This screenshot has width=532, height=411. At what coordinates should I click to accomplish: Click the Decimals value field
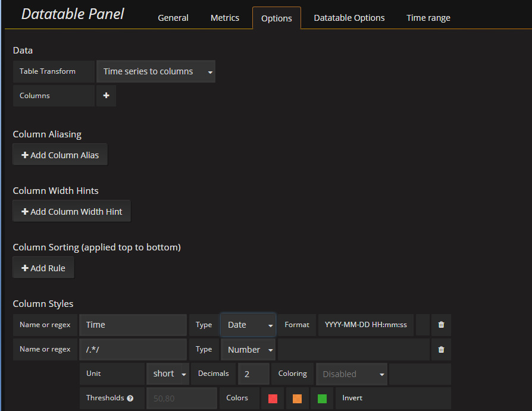(254, 374)
